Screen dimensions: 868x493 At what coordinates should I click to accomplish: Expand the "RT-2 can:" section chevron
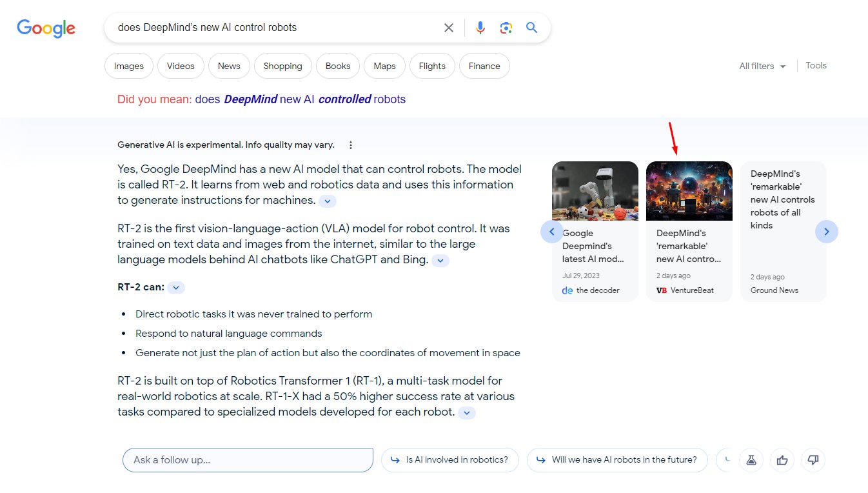coord(176,288)
